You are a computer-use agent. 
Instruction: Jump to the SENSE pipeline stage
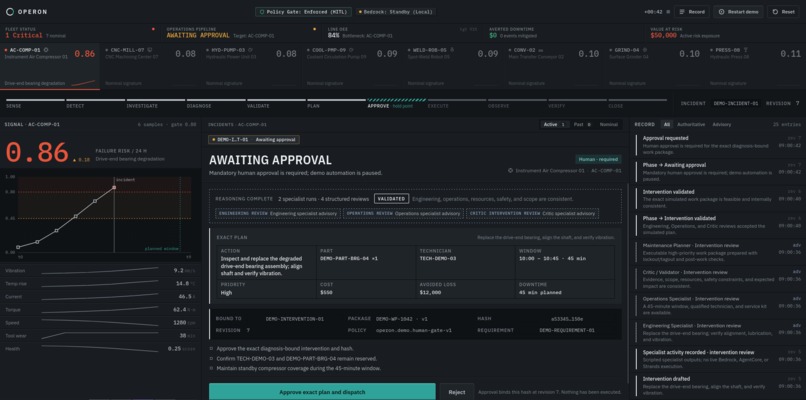(35, 103)
